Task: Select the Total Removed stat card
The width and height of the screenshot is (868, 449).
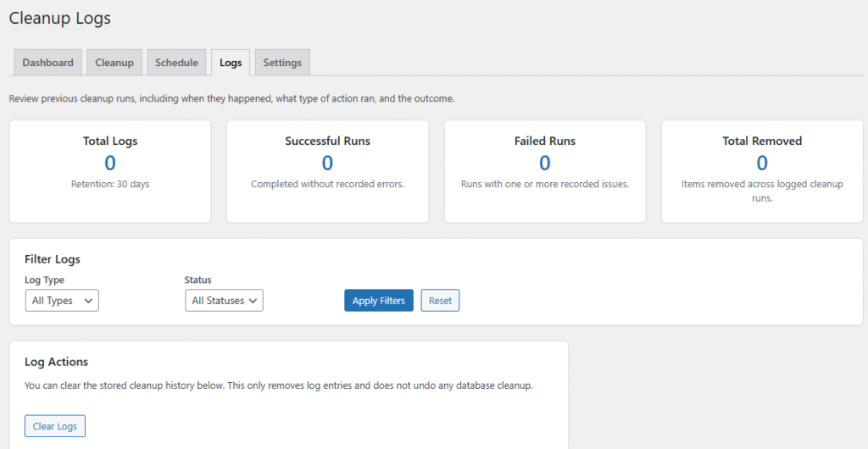Action: tap(762, 171)
